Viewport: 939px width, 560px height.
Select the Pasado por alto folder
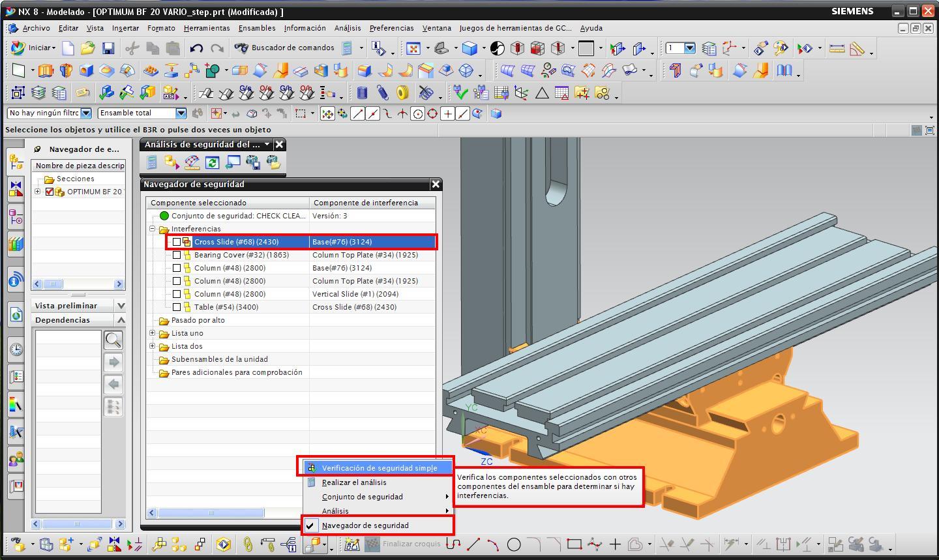tap(198, 320)
